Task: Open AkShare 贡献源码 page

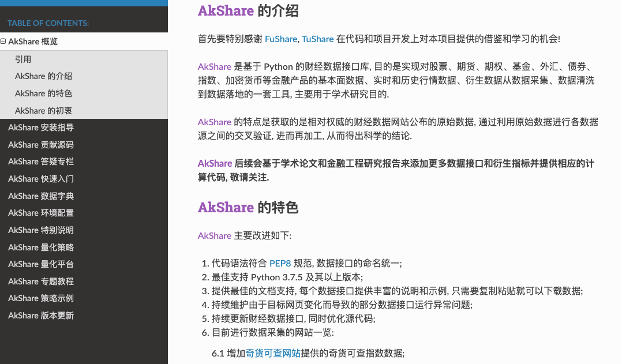Action: coord(41,145)
